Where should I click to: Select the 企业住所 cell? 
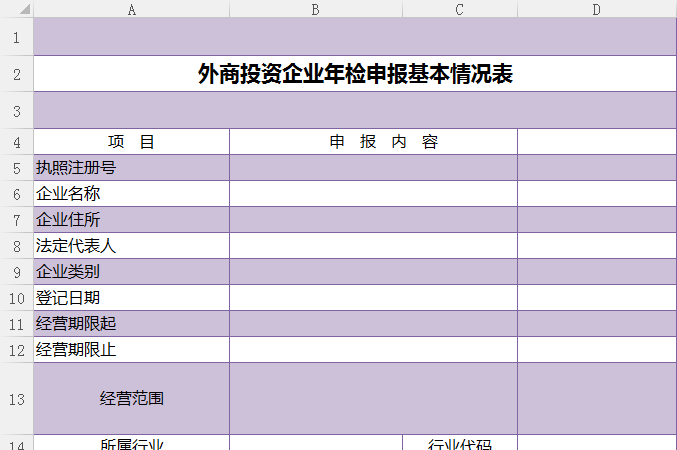pos(132,220)
